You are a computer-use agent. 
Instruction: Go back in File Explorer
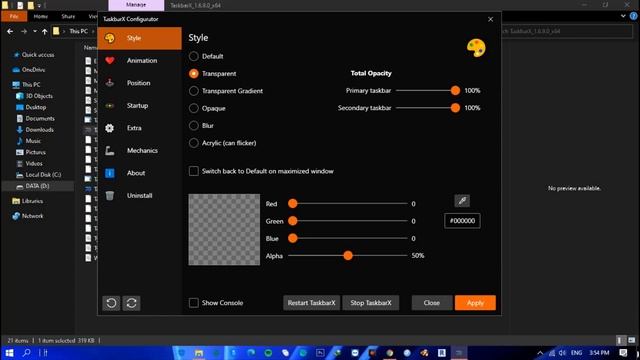[x=10, y=31]
